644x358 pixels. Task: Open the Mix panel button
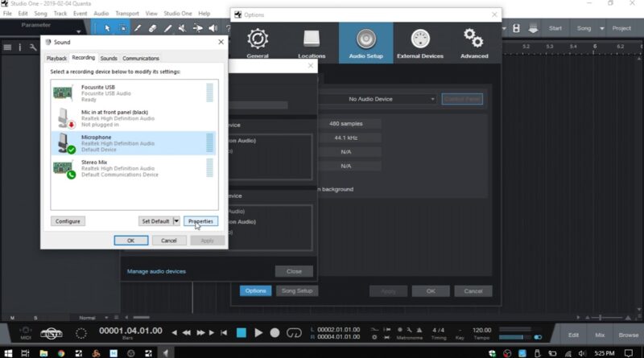600,335
